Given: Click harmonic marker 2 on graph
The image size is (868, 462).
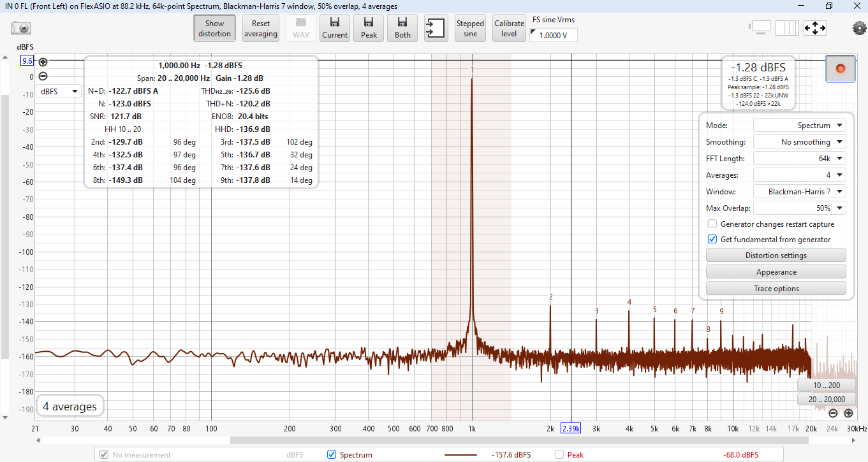Looking at the screenshot, I should pyautogui.click(x=550, y=297).
